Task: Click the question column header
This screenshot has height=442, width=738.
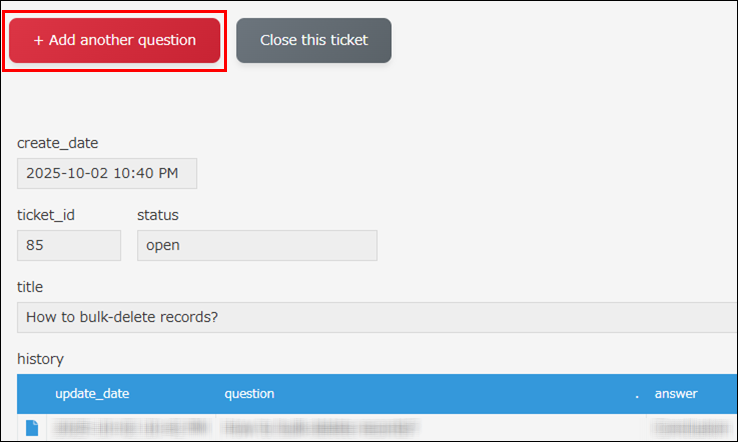Action: (249, 394)
